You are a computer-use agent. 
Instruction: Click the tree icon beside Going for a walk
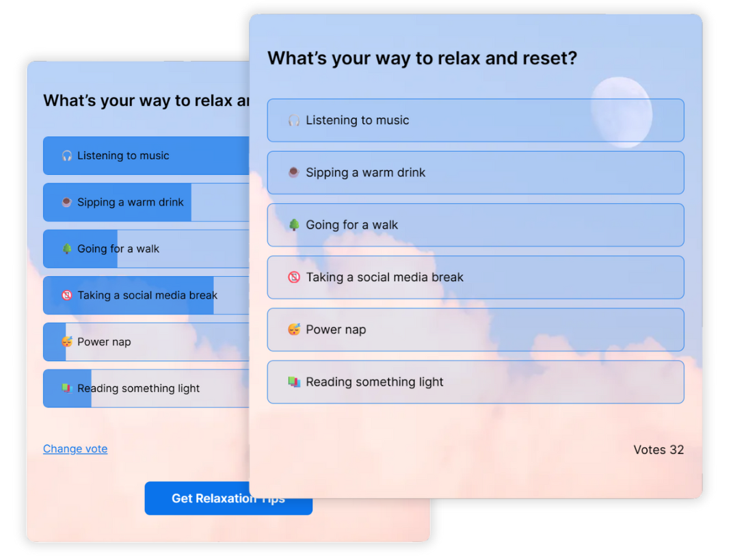click(294, 225)
